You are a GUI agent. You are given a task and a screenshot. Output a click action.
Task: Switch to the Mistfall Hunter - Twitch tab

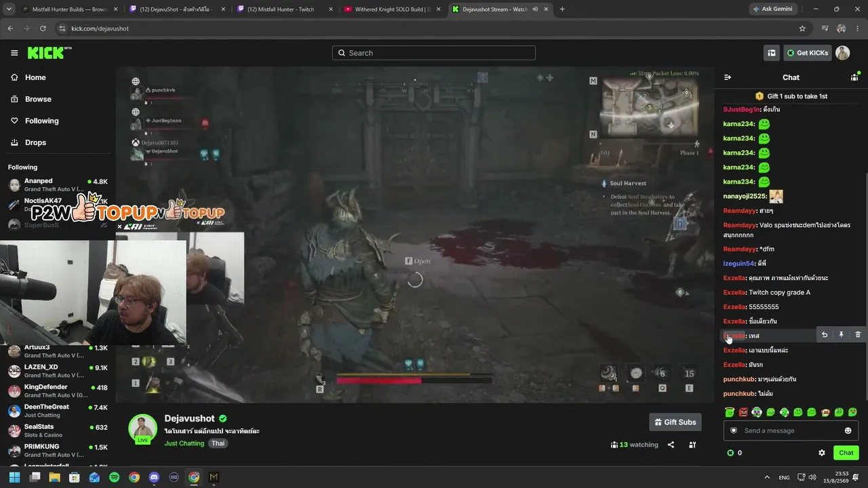[285, 9]
